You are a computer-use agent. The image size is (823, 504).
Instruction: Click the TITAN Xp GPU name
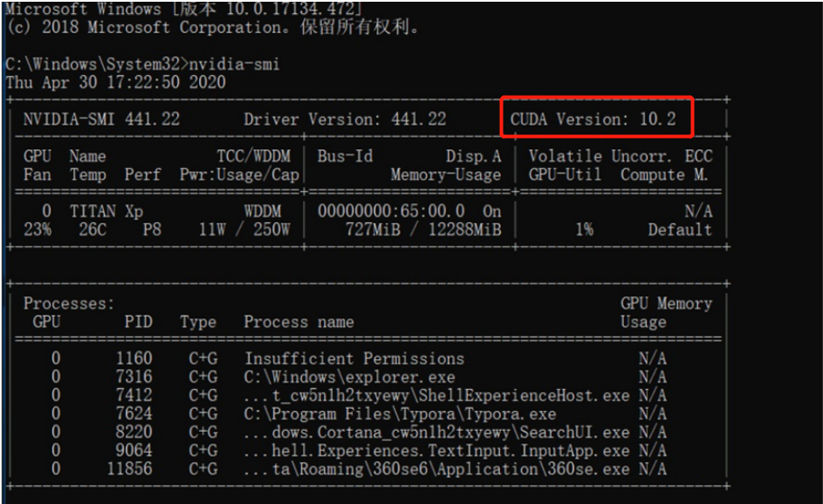click(106, 211)
